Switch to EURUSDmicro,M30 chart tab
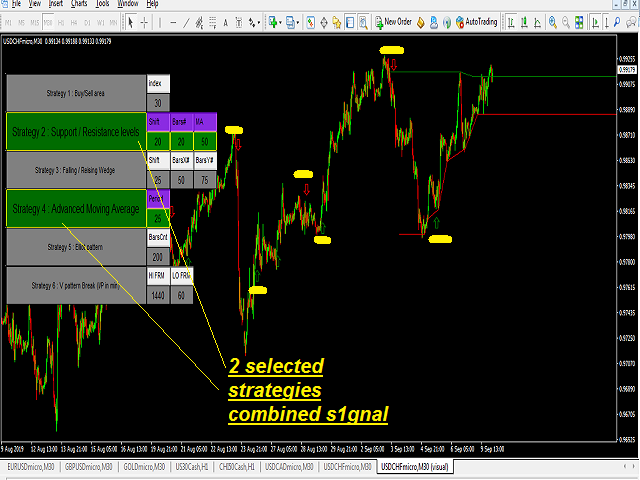The height and width of the screenshot is (480, 640). (x=31, y=467)
